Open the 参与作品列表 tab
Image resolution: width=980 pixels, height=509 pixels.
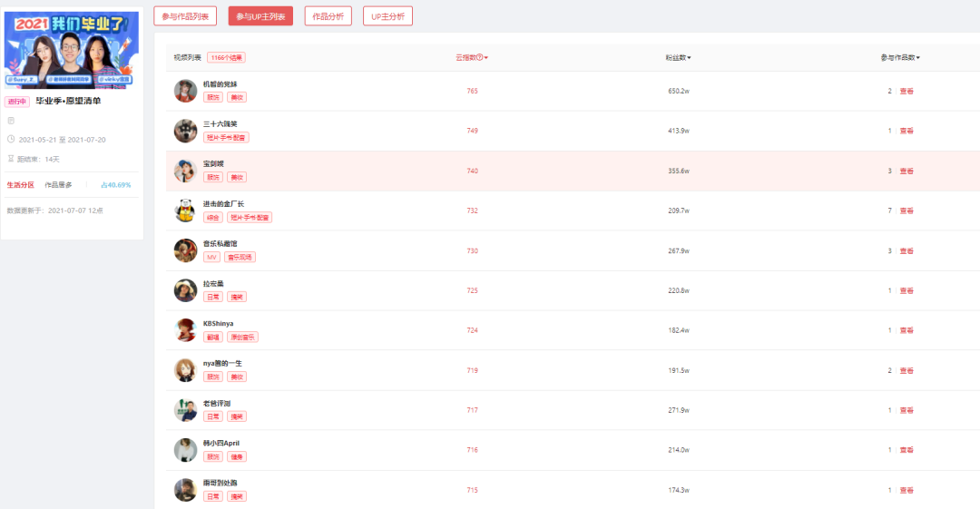(x=185, y=16)
